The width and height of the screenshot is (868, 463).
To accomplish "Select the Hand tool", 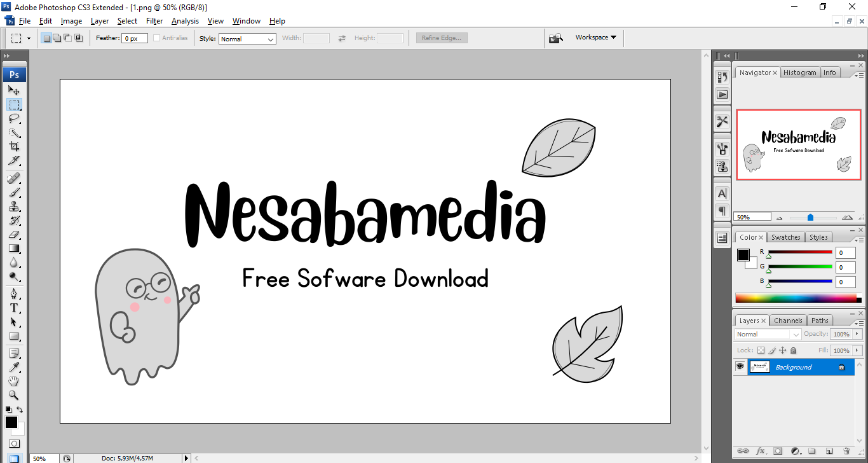I will pyautogui.click(x=14, y=381).
